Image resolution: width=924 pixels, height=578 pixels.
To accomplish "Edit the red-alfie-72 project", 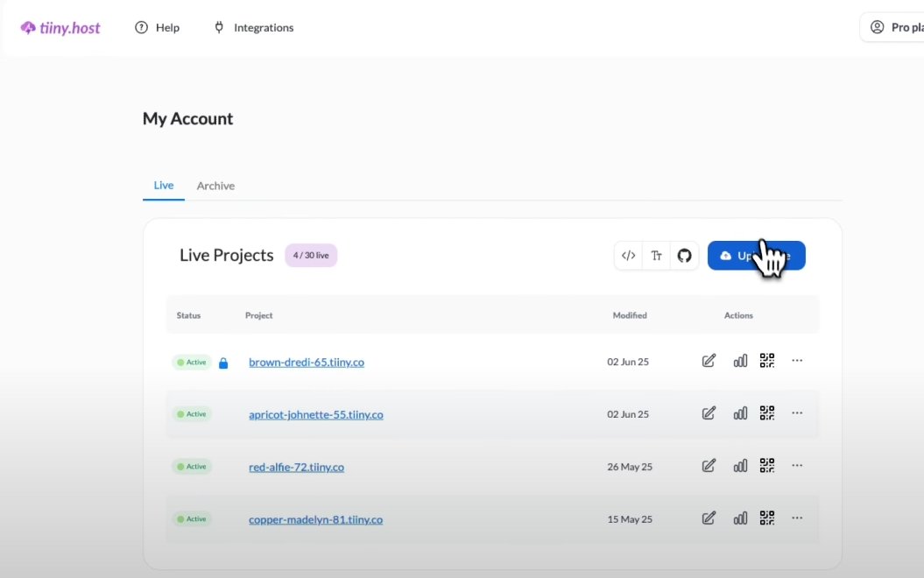I will [709, 466].
